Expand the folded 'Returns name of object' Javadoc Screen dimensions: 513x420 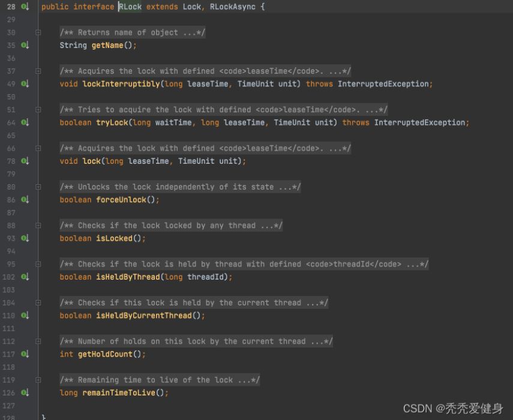coord(38,32)
